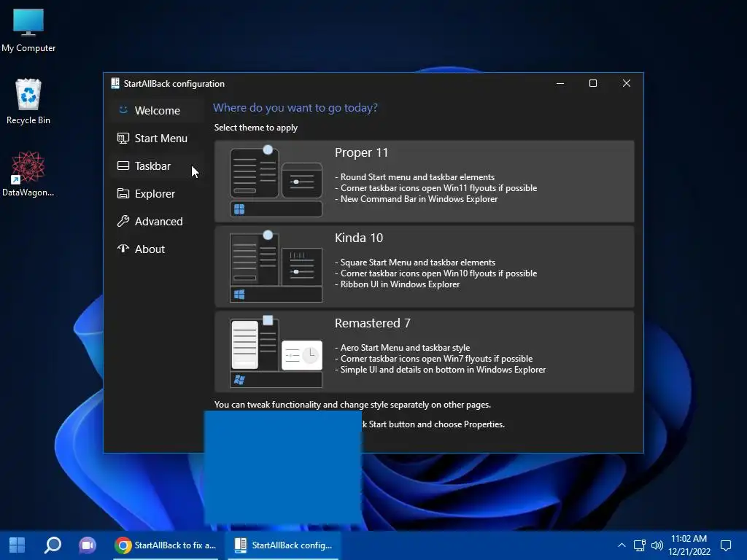Viewport: 747px width, 560px height.
Task: Apply the Remastered 7 theme
Action: 424,352
